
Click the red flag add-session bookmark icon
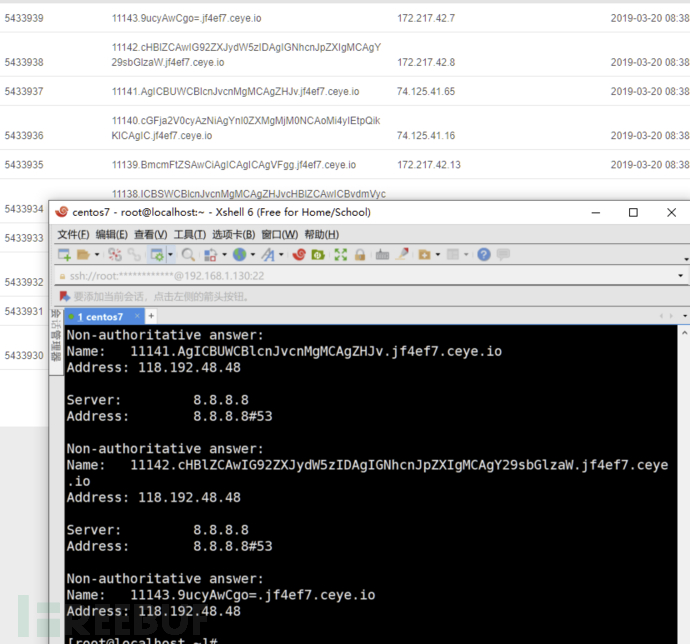click(x=65, y=296)
